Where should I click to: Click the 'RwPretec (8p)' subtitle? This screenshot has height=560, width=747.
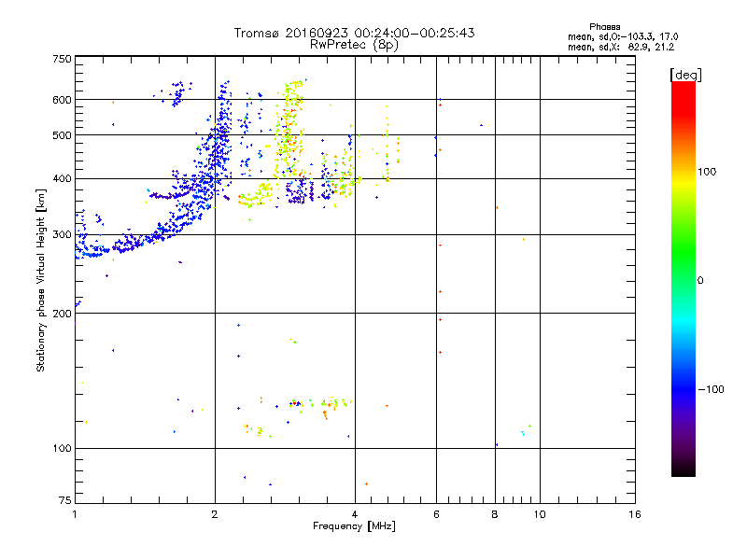point(354,45)
